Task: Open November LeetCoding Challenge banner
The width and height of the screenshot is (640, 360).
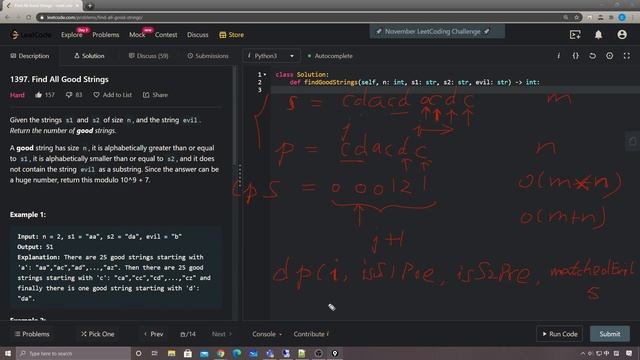Action: 437,31
